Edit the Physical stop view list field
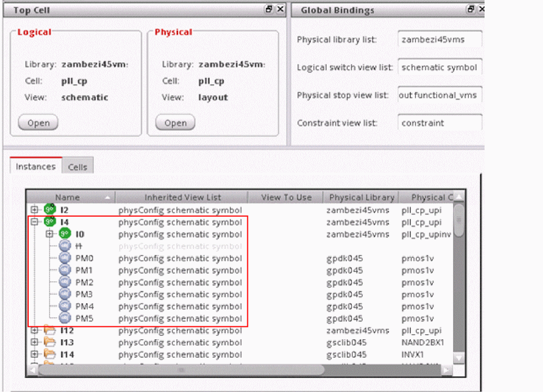This screenshot has height=392, width=543. 440,95
